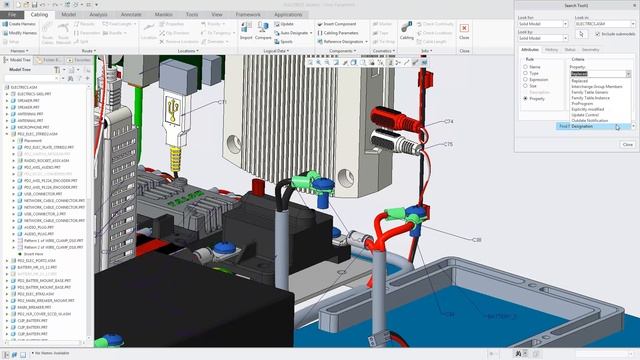Click the find binoculars icon in model tree

coord(71,78)
